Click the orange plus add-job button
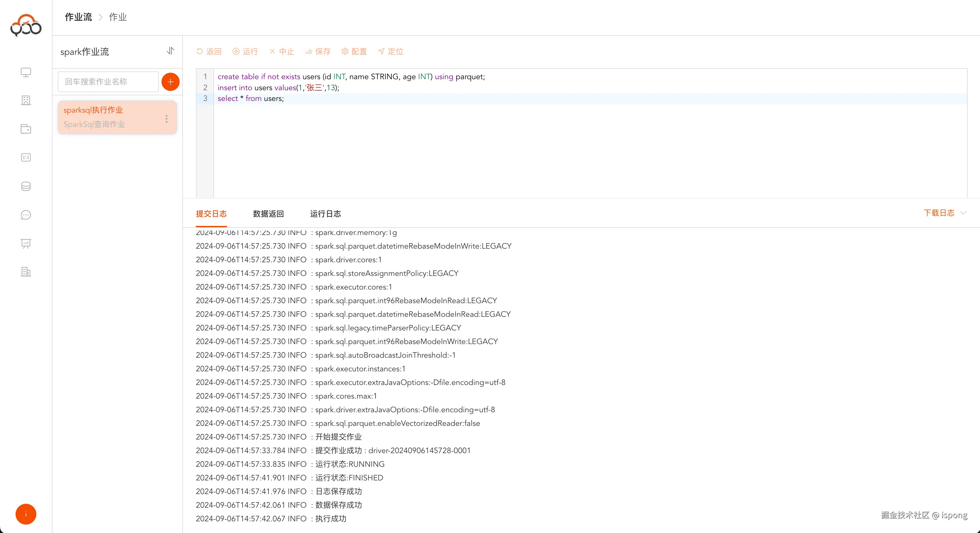Screen dimensions: 980x533 (171, 82)
